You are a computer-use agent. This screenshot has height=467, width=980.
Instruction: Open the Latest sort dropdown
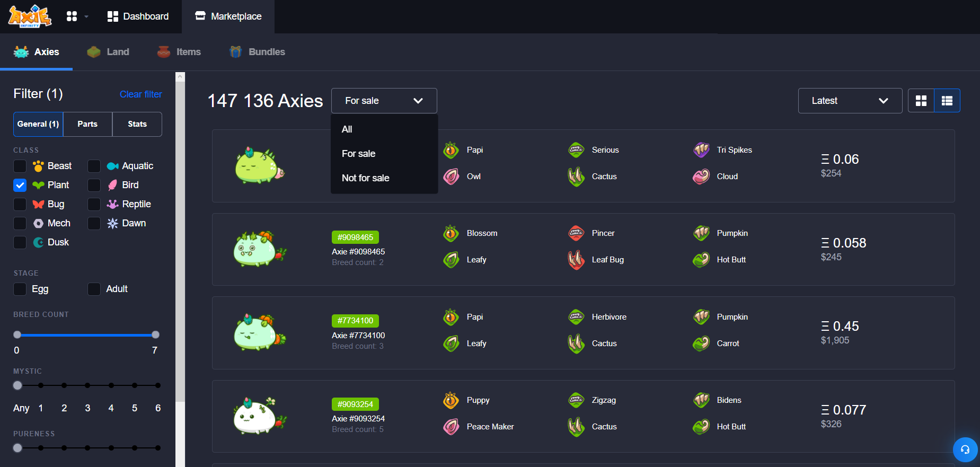point(850,101)
